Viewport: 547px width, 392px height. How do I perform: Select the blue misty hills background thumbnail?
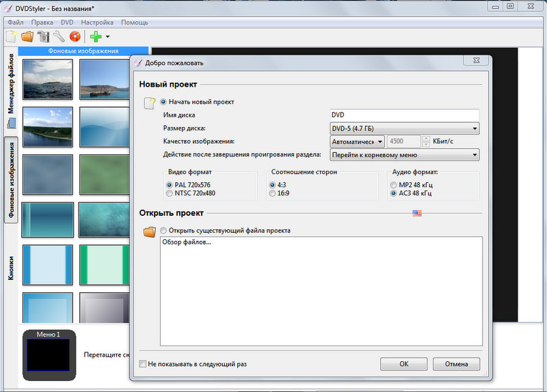[x=105, y=127]
